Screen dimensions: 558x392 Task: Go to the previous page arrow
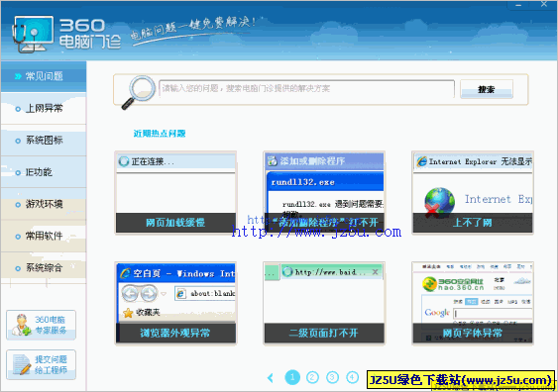tap(271, 378)
